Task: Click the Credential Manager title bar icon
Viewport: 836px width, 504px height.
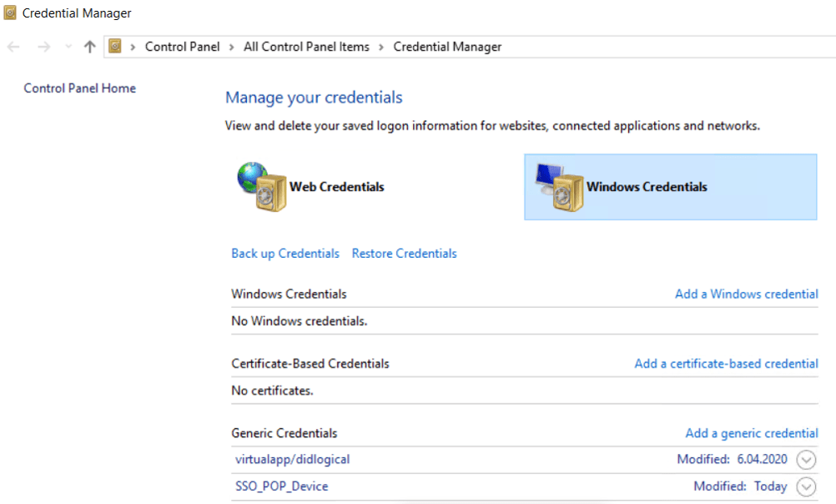Action: point(10,13)
